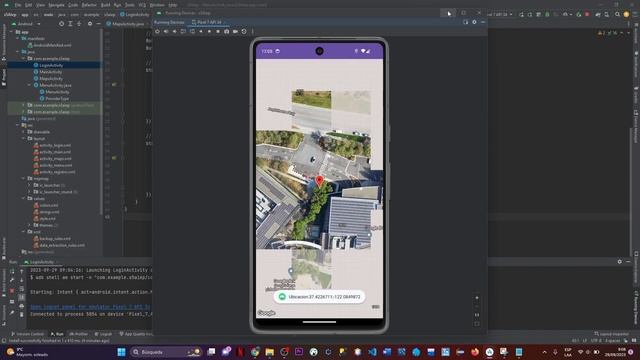Collapse the MenuActivity.java tree node
The height and width of the screenshot is (360, 640).
(29, 85)
